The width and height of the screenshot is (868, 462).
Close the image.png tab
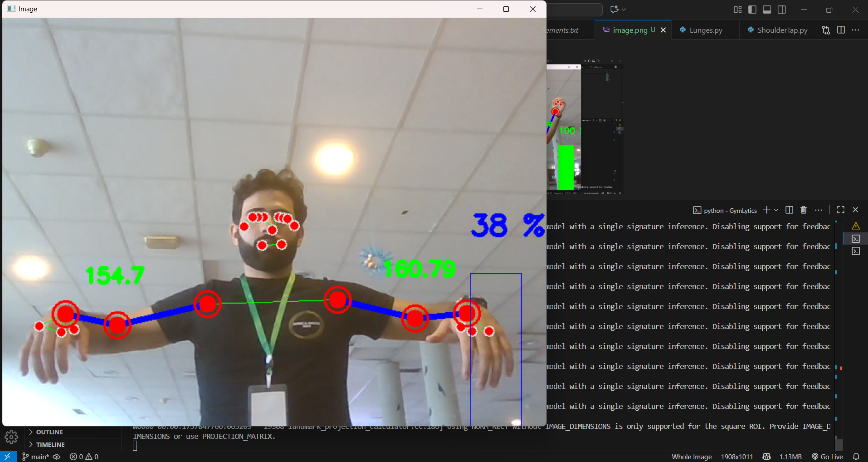(663, 30)
